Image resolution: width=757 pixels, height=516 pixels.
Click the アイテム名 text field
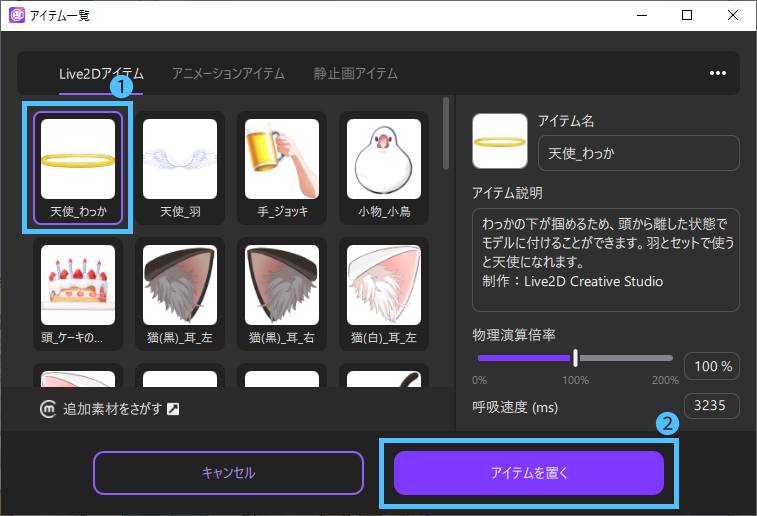[638, 153]
